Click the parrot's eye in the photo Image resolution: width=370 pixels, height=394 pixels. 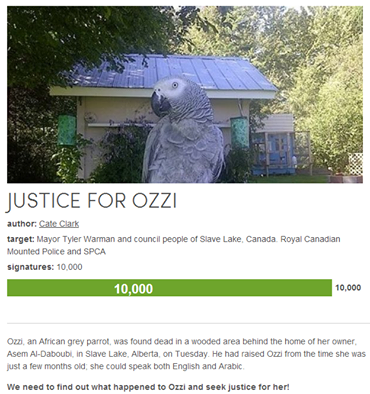coord(175,85)
